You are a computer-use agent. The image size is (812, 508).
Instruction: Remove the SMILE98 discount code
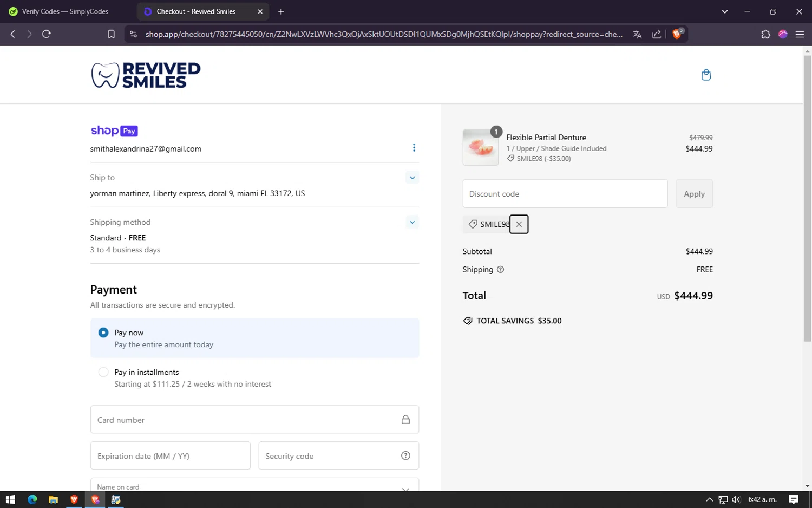[x=519, y=224]
